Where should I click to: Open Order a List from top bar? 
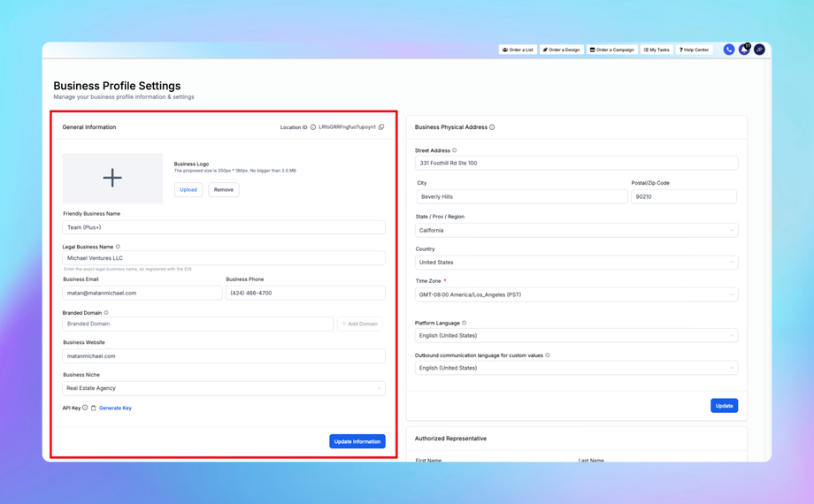point(518,50)
